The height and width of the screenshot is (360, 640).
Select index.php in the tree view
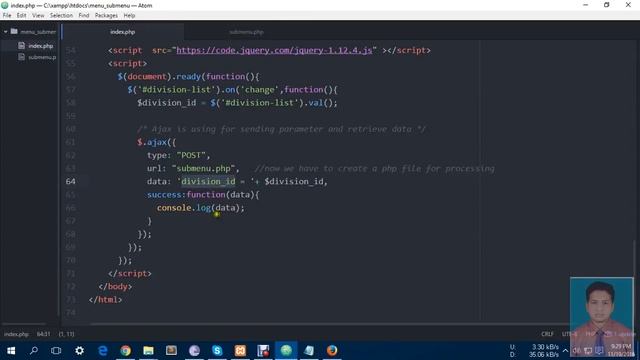[40, 46]
